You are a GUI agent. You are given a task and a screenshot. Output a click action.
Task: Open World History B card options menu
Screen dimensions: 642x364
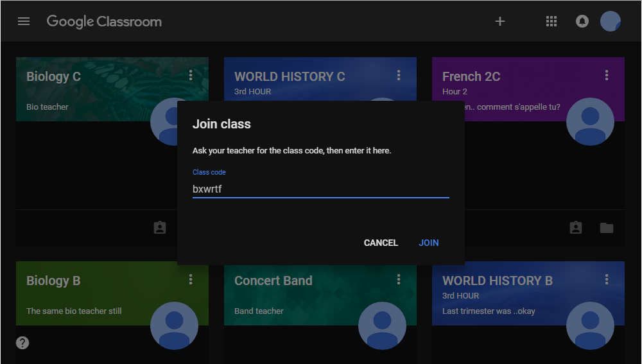point(607,280)
